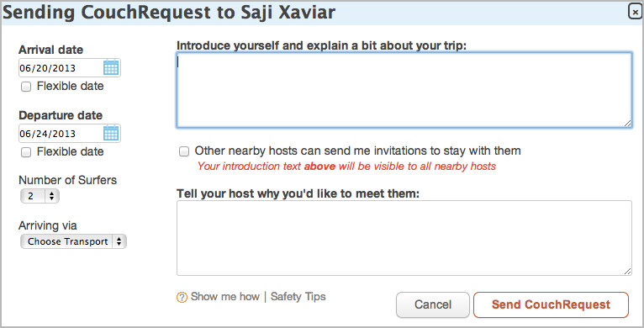Click the host message textarea resize handle
This screenshot has height=328, width=644.
pyautogui.click(x=628, y=272)
